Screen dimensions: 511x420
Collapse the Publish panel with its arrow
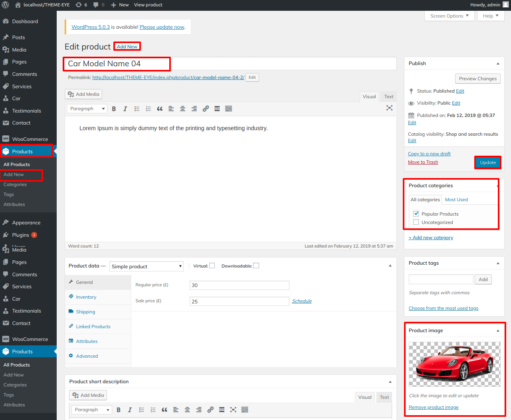coord(498,63)
